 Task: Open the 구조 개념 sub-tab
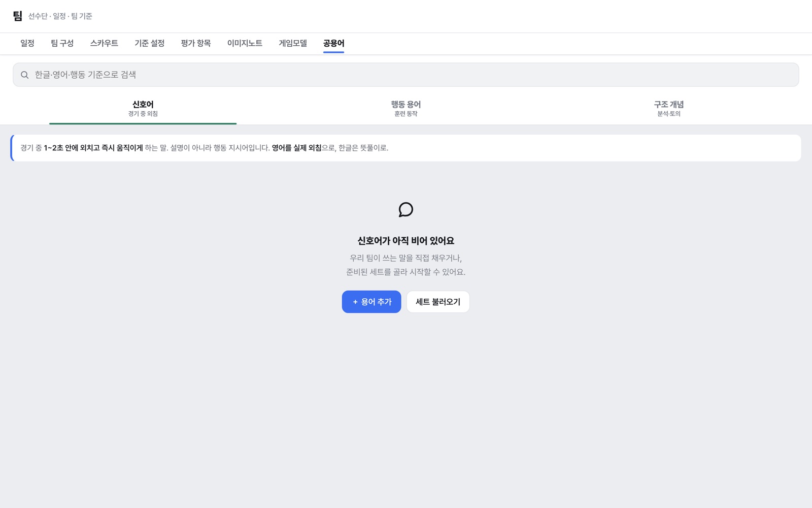[x=668, y=108]
